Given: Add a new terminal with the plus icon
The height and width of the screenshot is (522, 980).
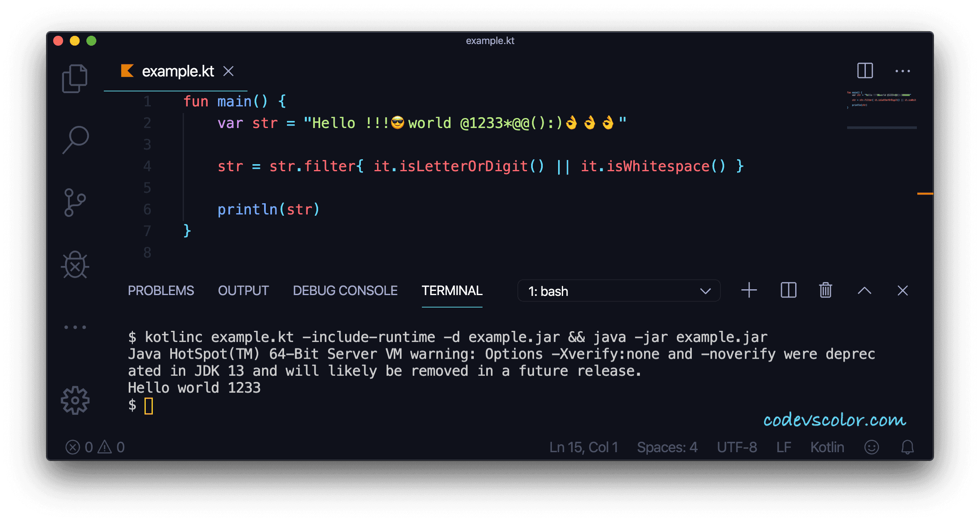Looking at the screenshot, I should click(x=749, y=290).
